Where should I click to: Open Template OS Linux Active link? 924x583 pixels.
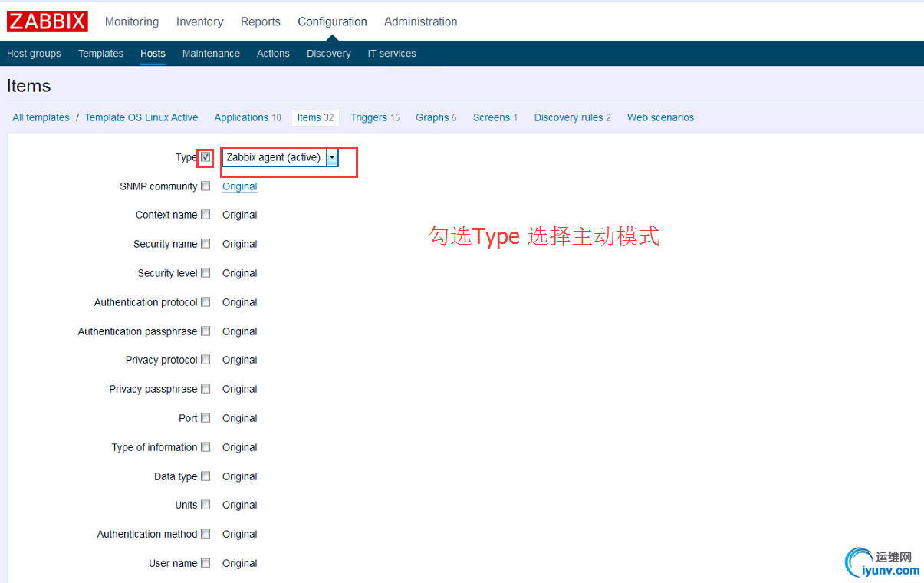(x=141, y=117)
